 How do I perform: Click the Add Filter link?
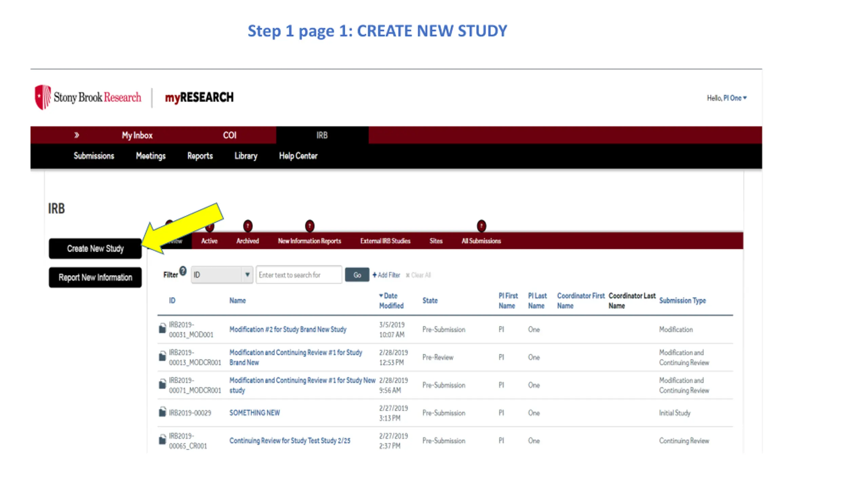coord(386,275)
